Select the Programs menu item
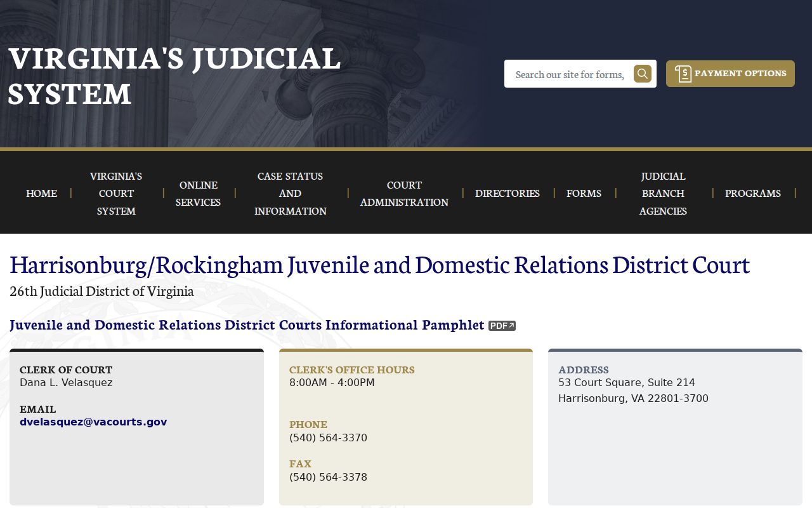The height and width of the screenshot is (508, 812). click(753, 193)
